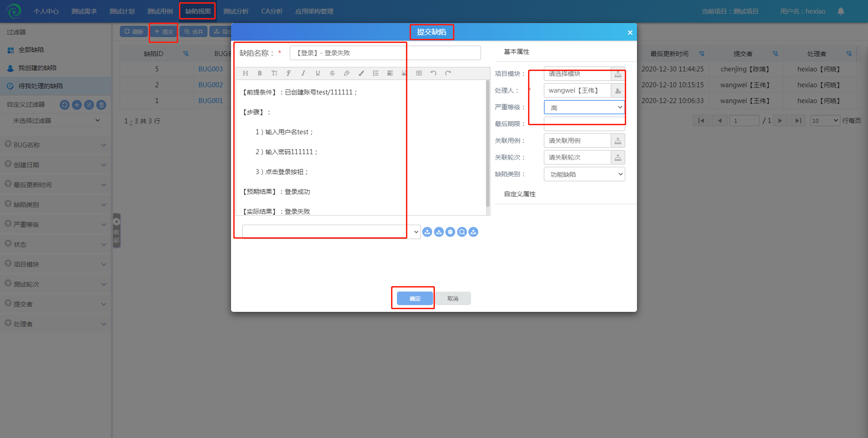Toggle italic formatting in the editor toolbar
This screenshot has height=438, width=868.
click(x=303, y=73)
